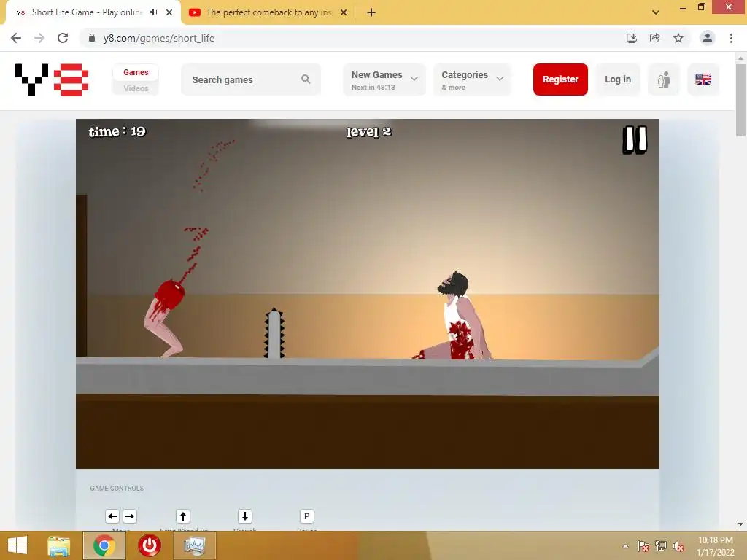Click the Chrome taskbar icon
The height and width of the screenshot is (560, 747).
click(104, 545)
